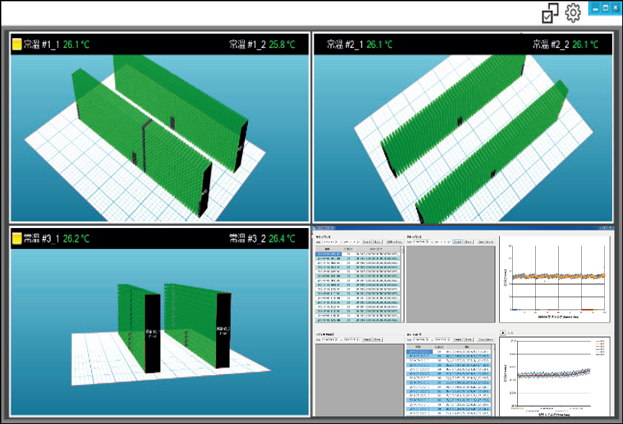This screenshot has height=424, width=623.
Task: Click the first column header of upper log table
Action: pos(328,249)
